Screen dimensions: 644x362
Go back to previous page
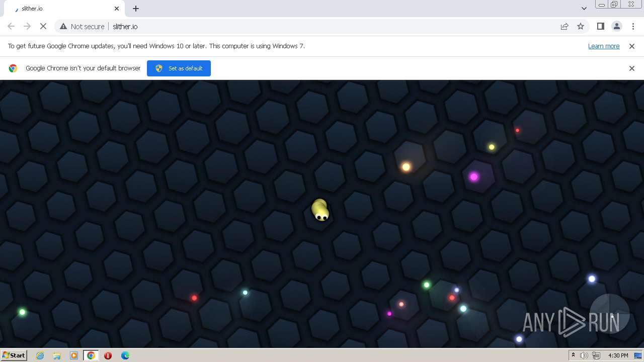[x=11, y=26]
